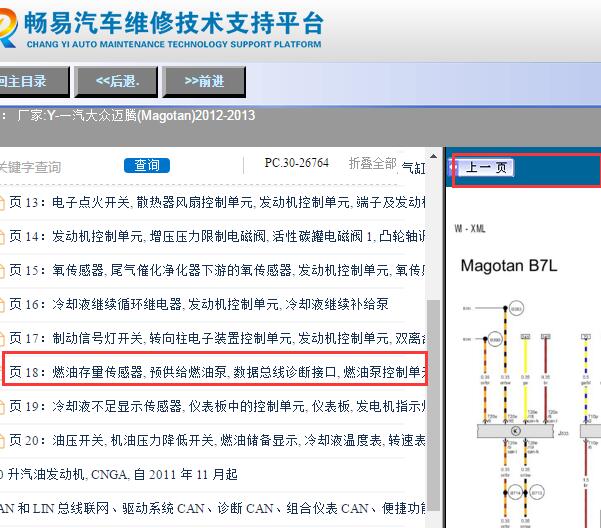
Task: Open 页 17 制动信号灯开关 entry
Action: (x=217, y=338)
